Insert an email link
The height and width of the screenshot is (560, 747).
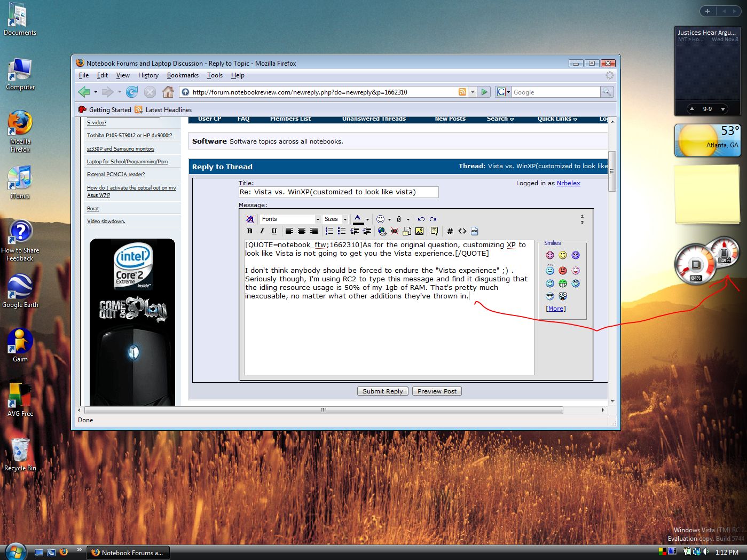407,231
